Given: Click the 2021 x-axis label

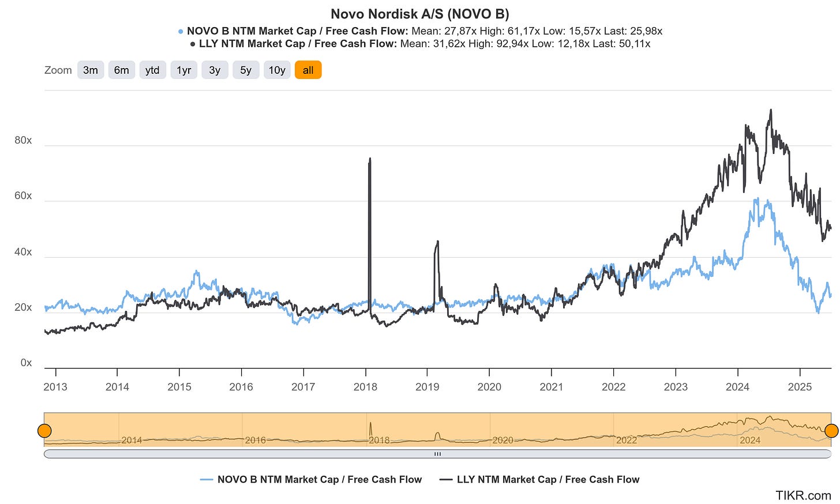Looking at the screenshot, I should pos(552,387).
